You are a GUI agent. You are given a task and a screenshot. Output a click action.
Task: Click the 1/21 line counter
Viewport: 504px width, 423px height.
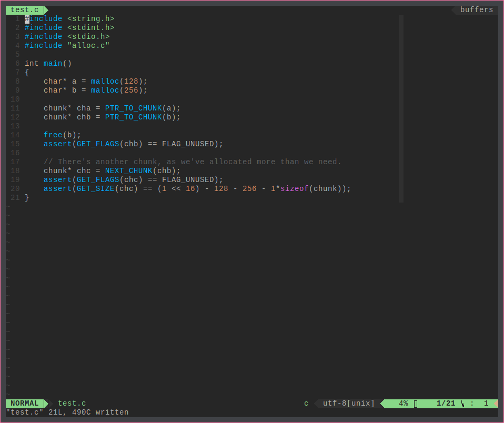click(x=446, y=404)
